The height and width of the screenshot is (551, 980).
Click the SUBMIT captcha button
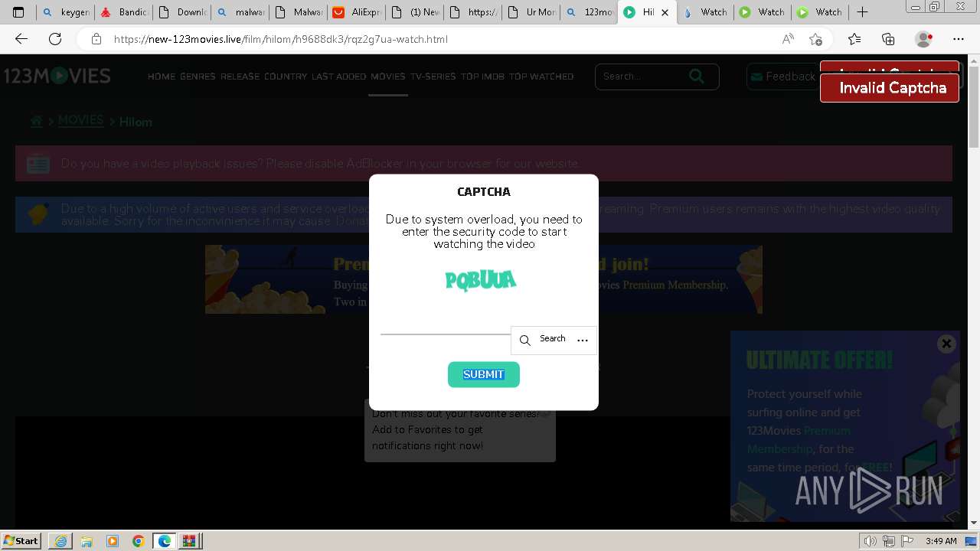pyautogui.click(x=484, y=374)
